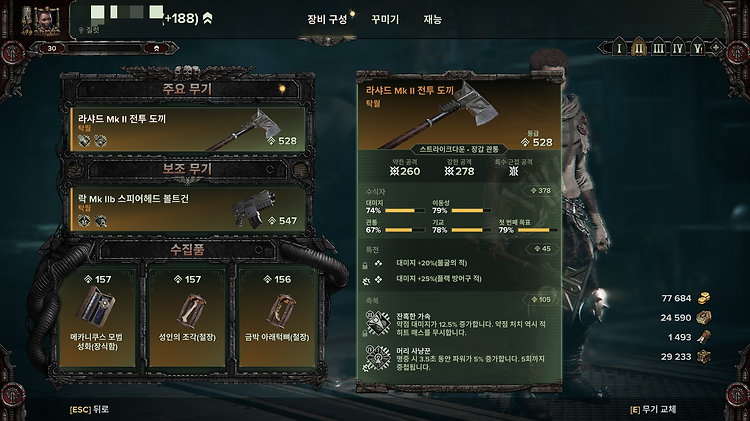Click the resource icon beside 29 233
Screen dimensions: 750x421
(x=704, y=357)
